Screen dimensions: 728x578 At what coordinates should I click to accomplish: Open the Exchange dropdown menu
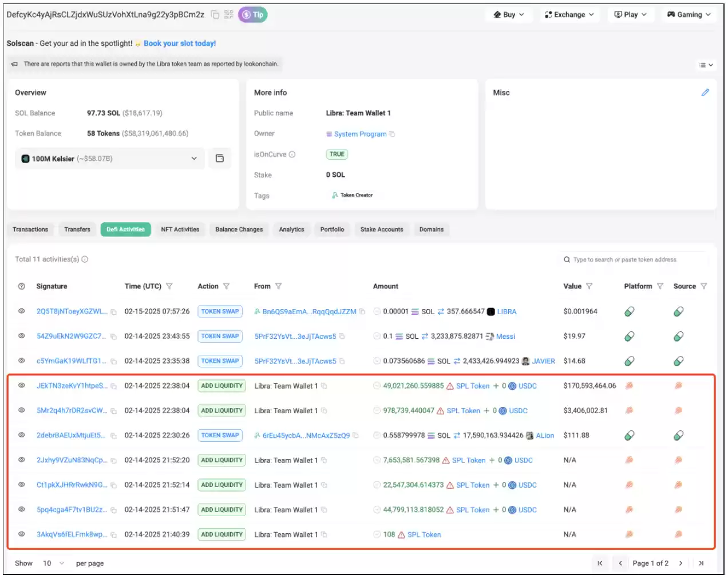pos(569,15)
